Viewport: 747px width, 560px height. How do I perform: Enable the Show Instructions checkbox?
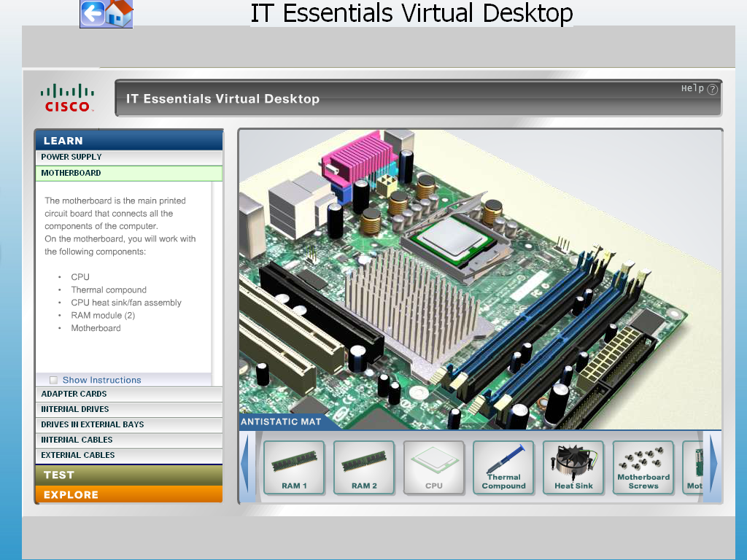53,380
